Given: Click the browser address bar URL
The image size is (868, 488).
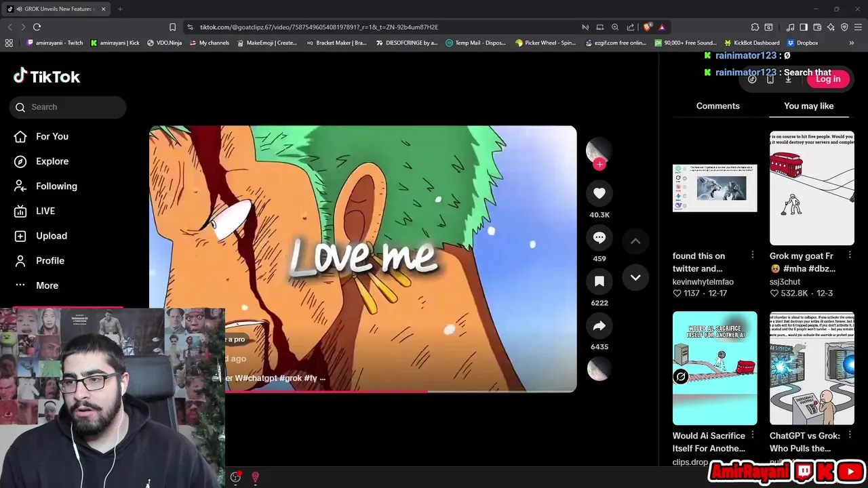Looking at the screenshot, I should coord(319,27).
